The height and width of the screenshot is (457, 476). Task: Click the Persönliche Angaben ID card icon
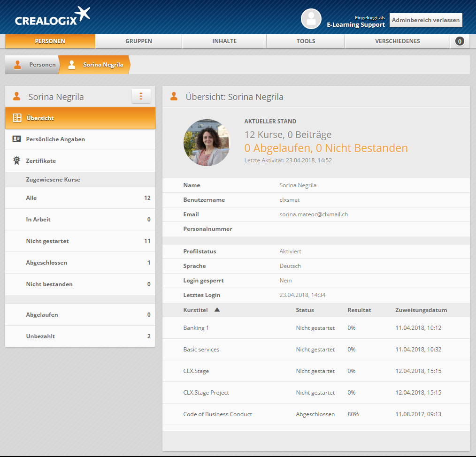17,139
